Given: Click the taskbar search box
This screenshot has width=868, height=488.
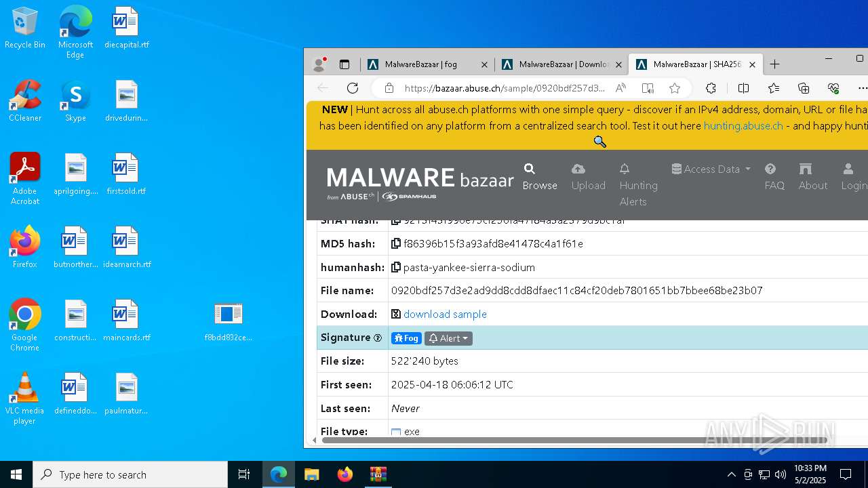Looking at the screenshot, I should tap(130, 474).
